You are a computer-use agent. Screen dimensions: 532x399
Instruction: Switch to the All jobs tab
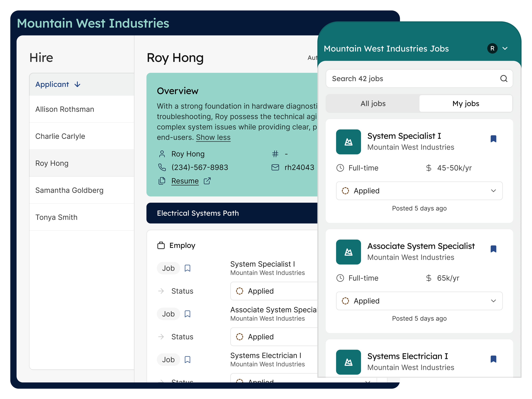coord(373,103)
